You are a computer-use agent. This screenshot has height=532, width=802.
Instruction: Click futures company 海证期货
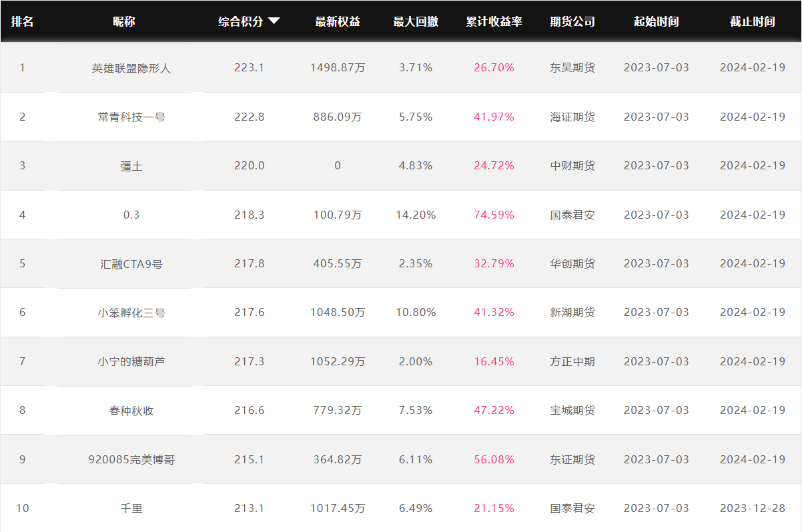point(572,117)
